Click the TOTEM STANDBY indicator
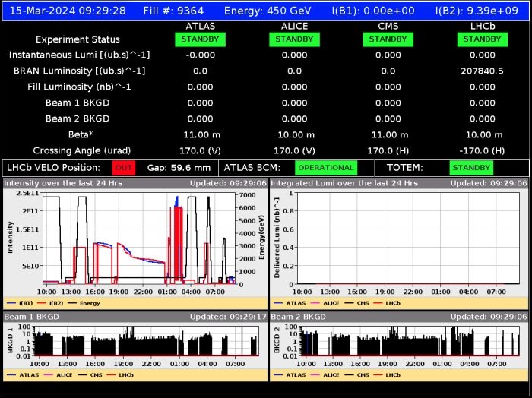 point(471,167)
